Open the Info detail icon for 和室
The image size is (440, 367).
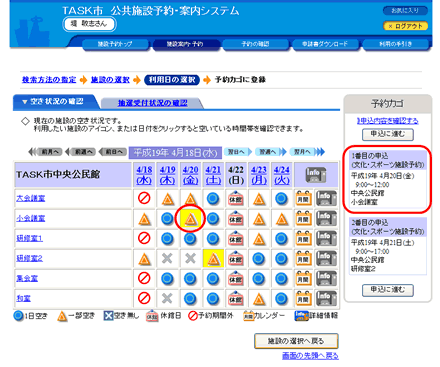pyautogui.click(x=326, y=298)
